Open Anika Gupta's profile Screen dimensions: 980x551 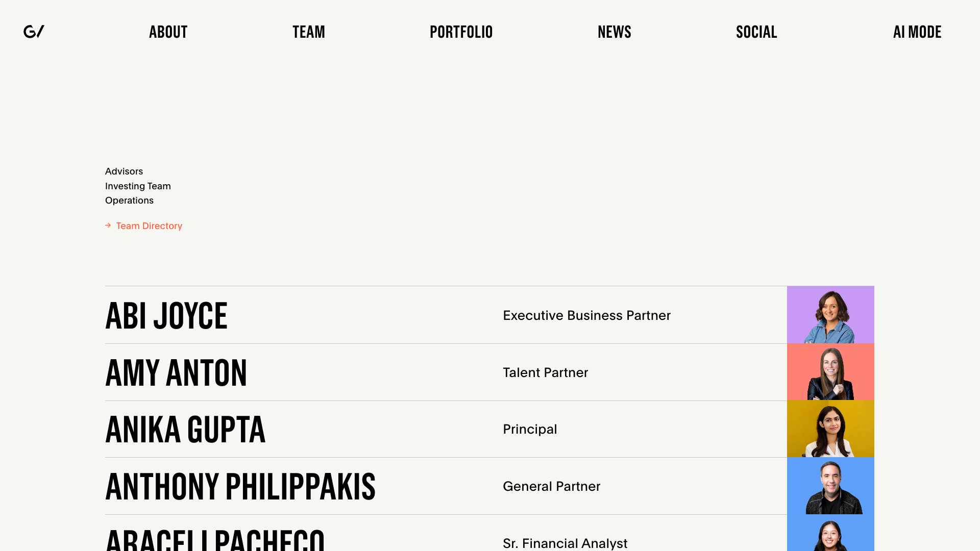click(185, 430)
